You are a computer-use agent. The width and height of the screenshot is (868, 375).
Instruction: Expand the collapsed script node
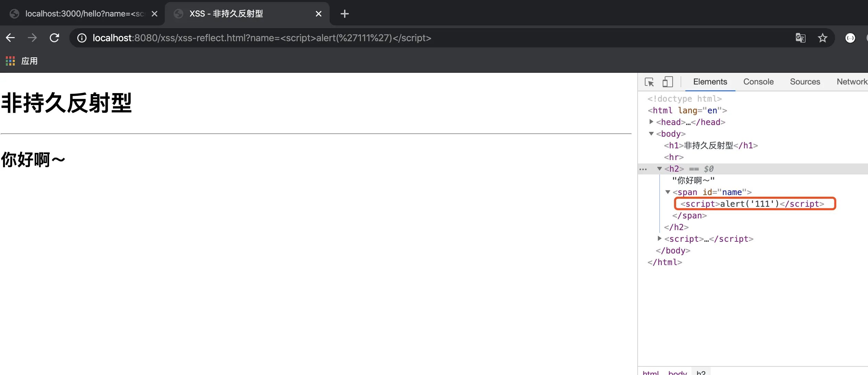(x=659, y=239)
